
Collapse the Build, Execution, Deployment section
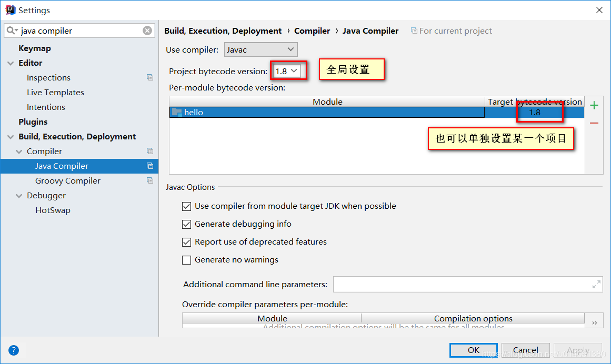click(x=11, y=137)
